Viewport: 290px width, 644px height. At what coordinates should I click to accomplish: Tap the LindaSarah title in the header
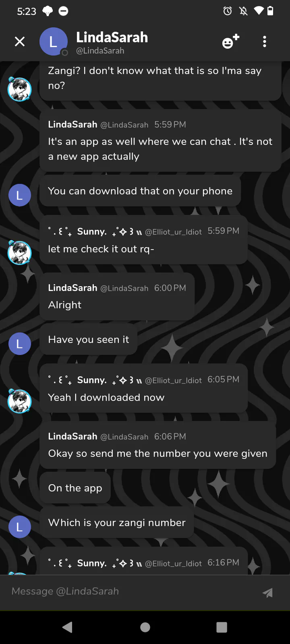pyautogui.click(x=112, y=37)
